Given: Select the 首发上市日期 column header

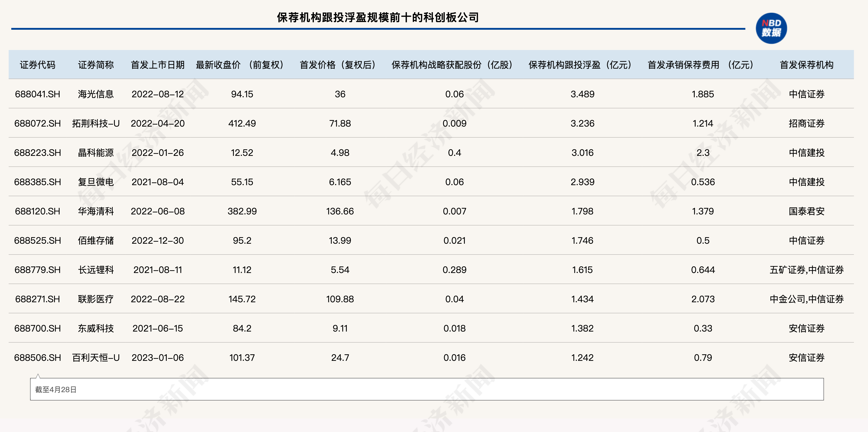Looking at the screenshot, I should pos(157,65).
